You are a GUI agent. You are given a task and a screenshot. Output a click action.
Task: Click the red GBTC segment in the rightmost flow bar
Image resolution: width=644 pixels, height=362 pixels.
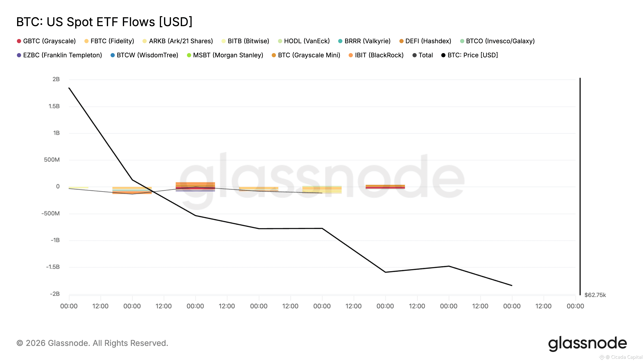(385, 188)
